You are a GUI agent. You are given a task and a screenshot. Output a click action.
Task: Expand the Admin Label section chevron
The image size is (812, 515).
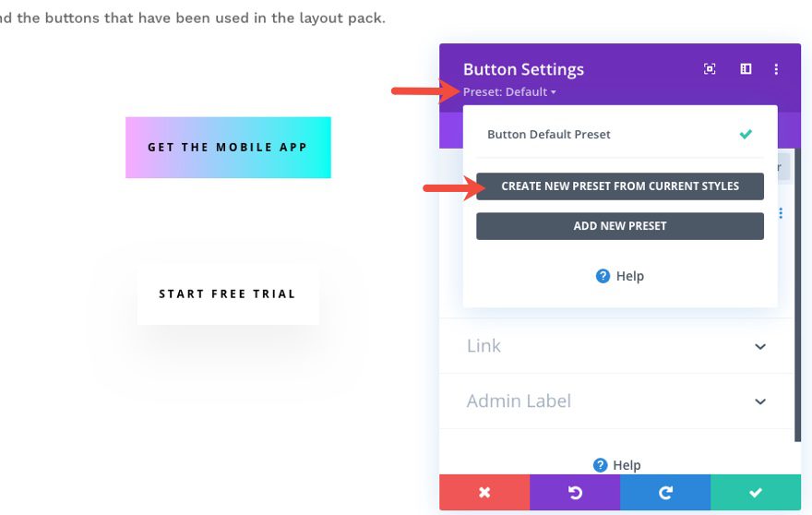pos(760,401)
